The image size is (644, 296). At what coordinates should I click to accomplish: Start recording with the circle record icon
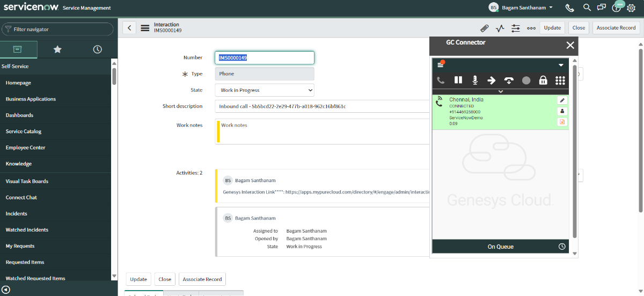coord(526,81)
